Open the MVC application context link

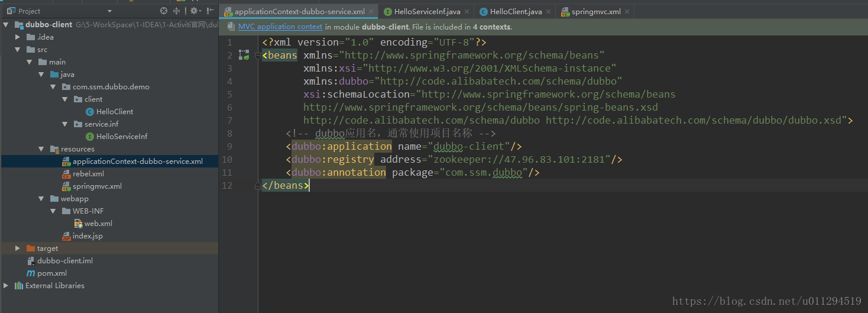[x=280, y=27]
